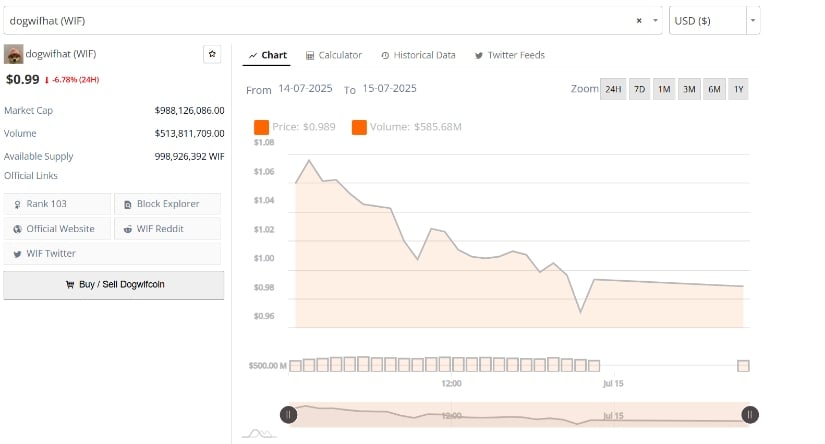The width and height of the screenshot is (825, 444).
Task: Click the Available Supply value 998,926,392 WIF
Action: point(189,157)
